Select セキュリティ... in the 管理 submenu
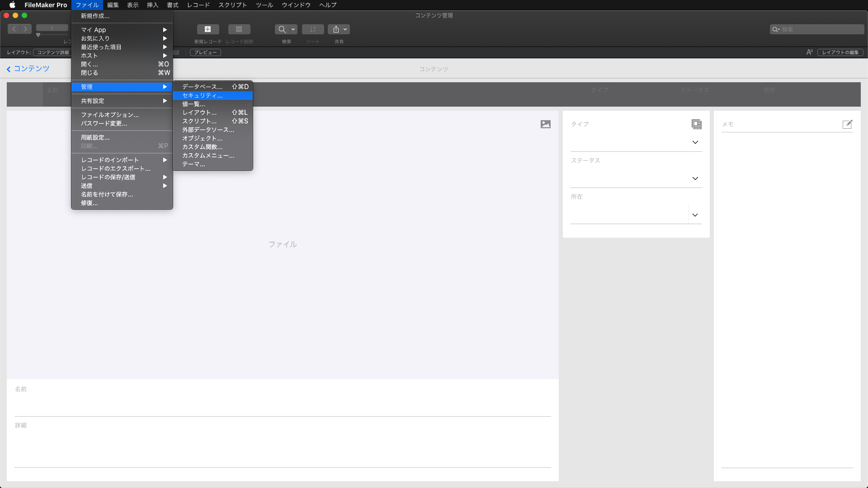Viewport: 868px width, 488px height. tap(202, 95)
